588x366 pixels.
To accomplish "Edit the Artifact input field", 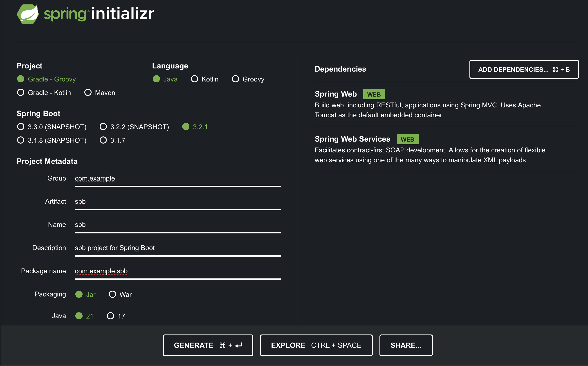I will [x=178, y=202].
